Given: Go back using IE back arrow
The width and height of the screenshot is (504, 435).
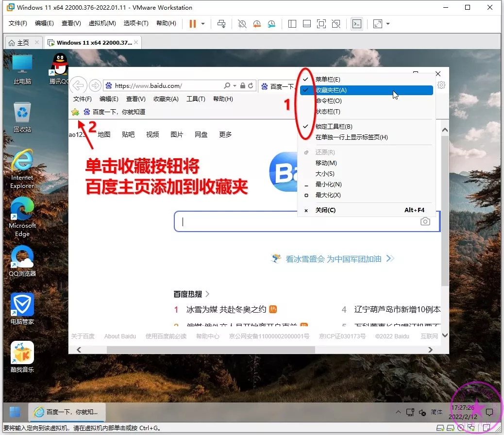Looking at the screenshot, I should pyautogui.click(x=78, y=85).
